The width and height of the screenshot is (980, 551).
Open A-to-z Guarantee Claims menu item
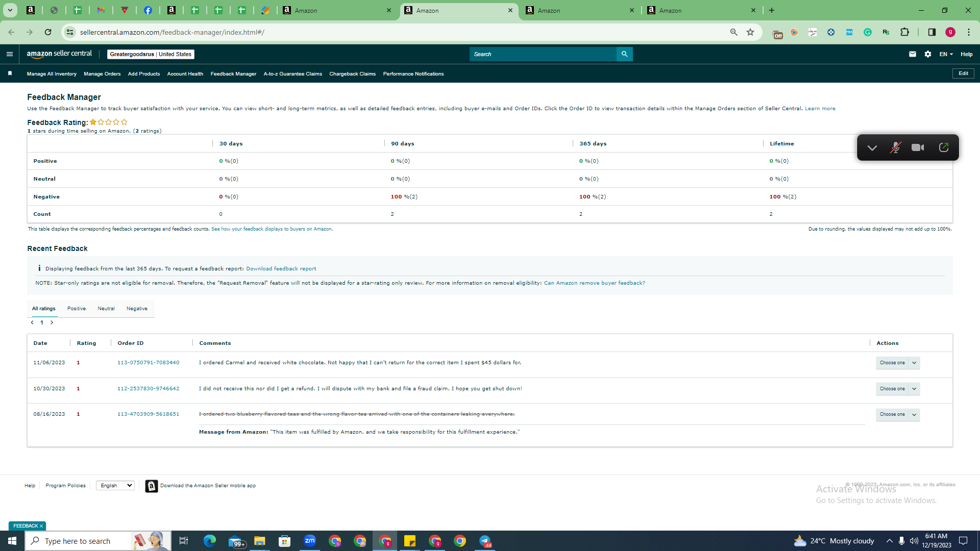pyautogui.click(x=293, y=74)
